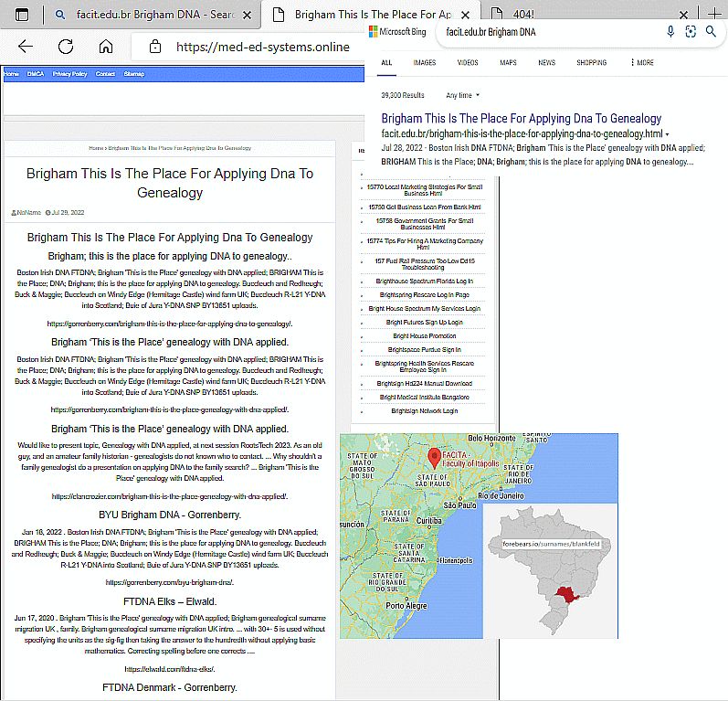Open Privacy Policy in site menu
The image size is (728, 701).
(x=69, y=74)
